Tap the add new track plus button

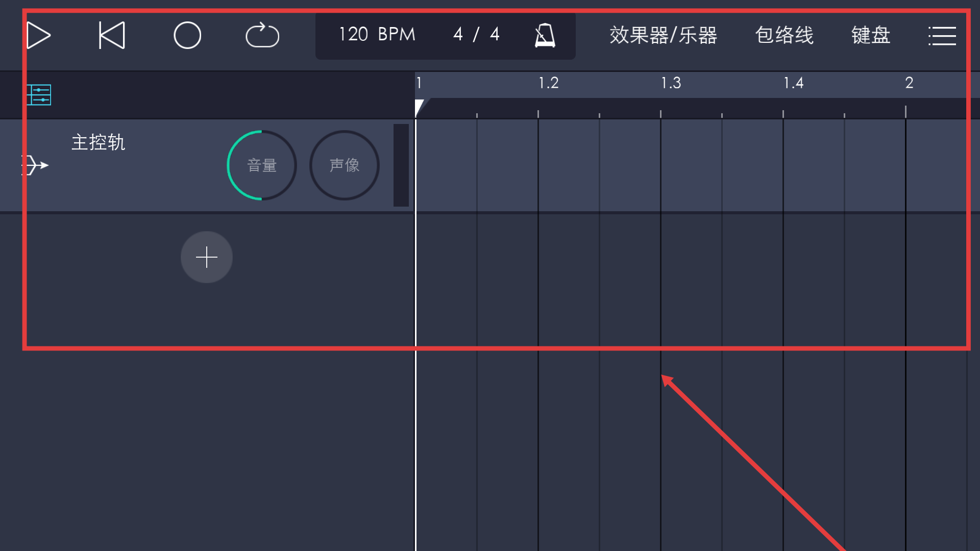(206, 257)
